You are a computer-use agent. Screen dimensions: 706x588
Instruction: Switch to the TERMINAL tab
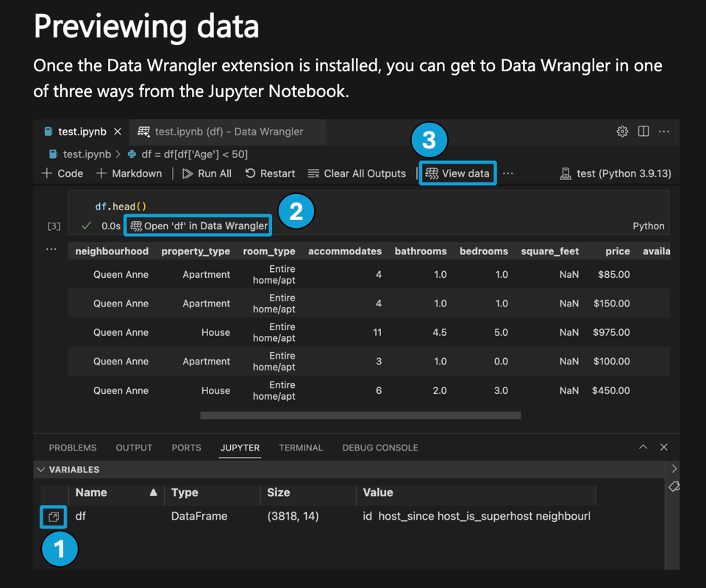coord(301,448)
